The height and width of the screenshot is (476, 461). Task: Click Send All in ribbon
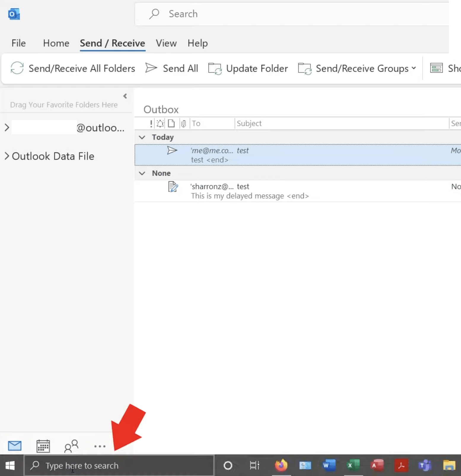click(x=172, y=68)
